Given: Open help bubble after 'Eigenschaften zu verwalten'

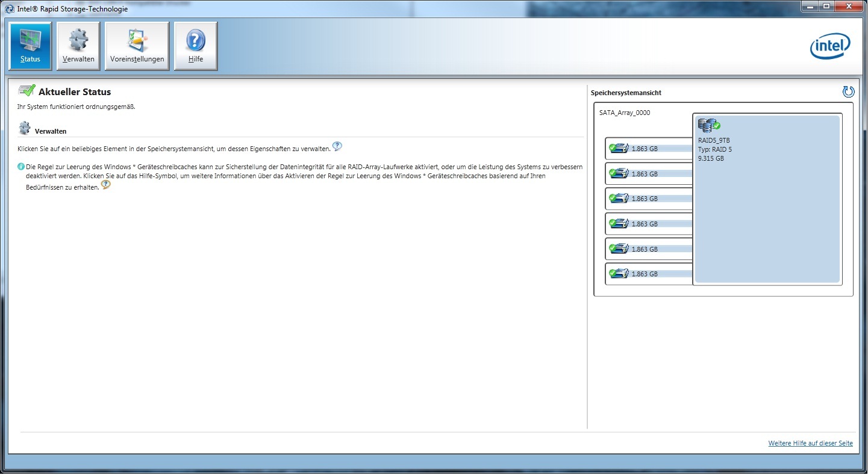Looking at the screenshot, I should (x=337, y=146).
